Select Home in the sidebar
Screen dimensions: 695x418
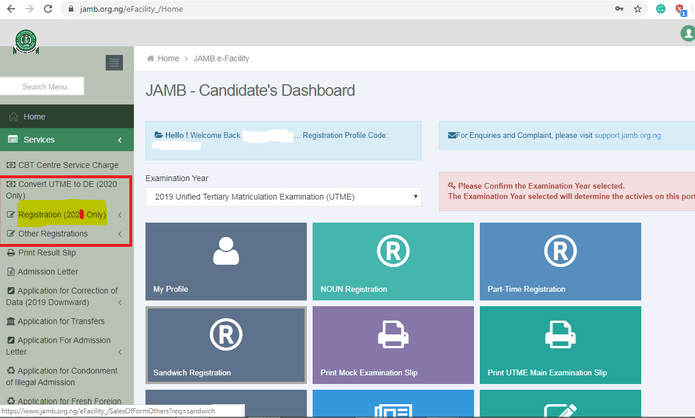[x=67, y=117]
